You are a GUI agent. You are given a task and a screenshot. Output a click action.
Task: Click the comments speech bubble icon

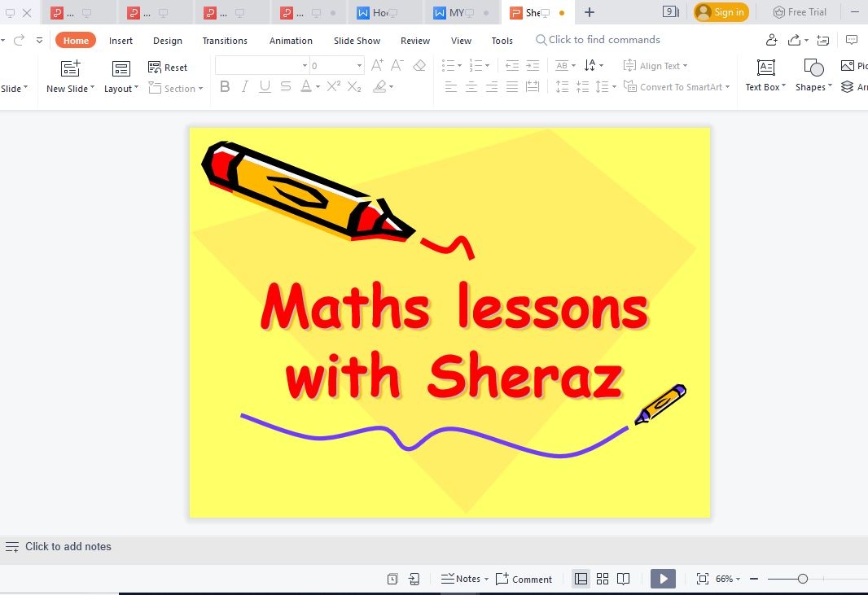852,40
